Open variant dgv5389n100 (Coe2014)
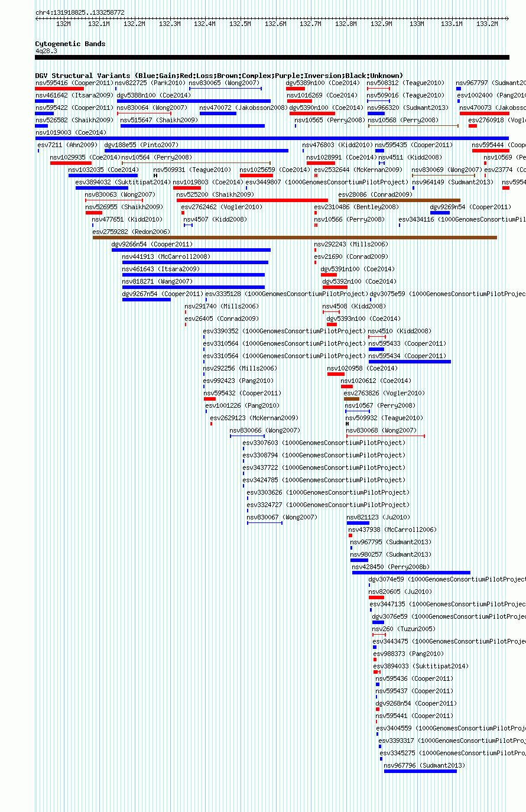Image resolution: width=526 pixels, height=812 pixels. 323,83
